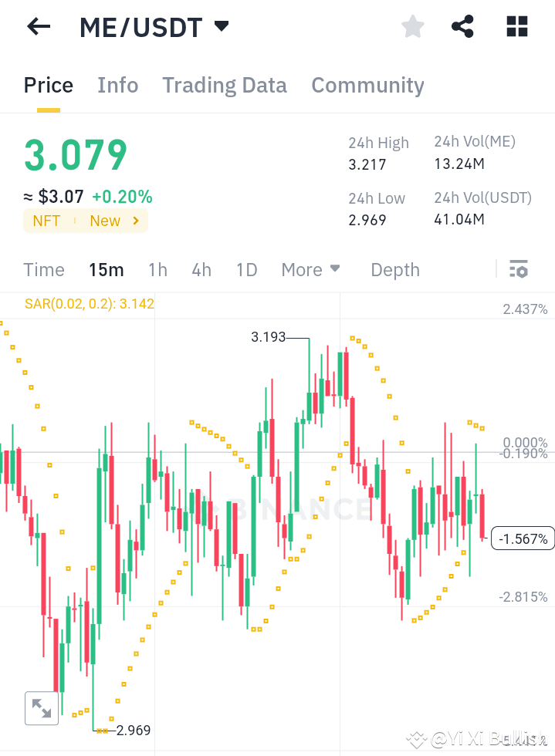Go to the Community tab

click(x=367, y=86)
